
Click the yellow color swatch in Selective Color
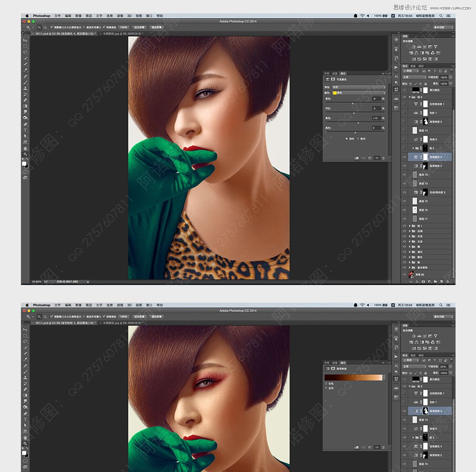pyautogui.click(x=335, y=93)
